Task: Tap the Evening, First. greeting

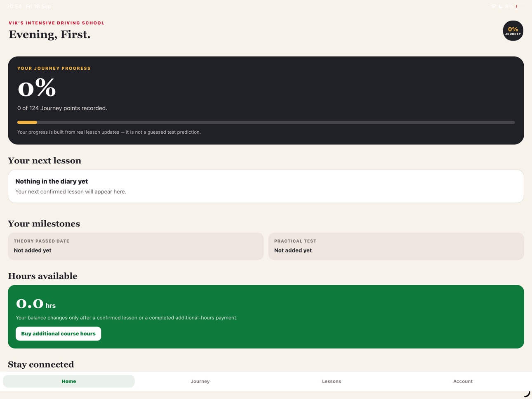Action: point(49,35)
